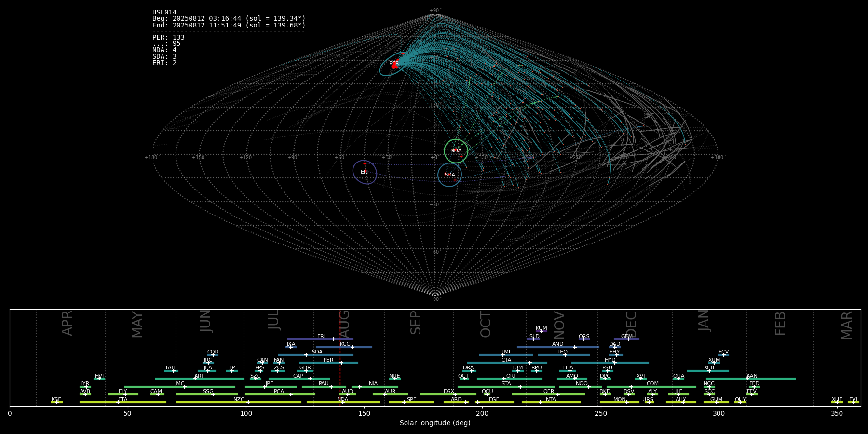Click the SPE shower bar in timeline
The width and height of the screenshot is (868, 434).
[411, 402]
